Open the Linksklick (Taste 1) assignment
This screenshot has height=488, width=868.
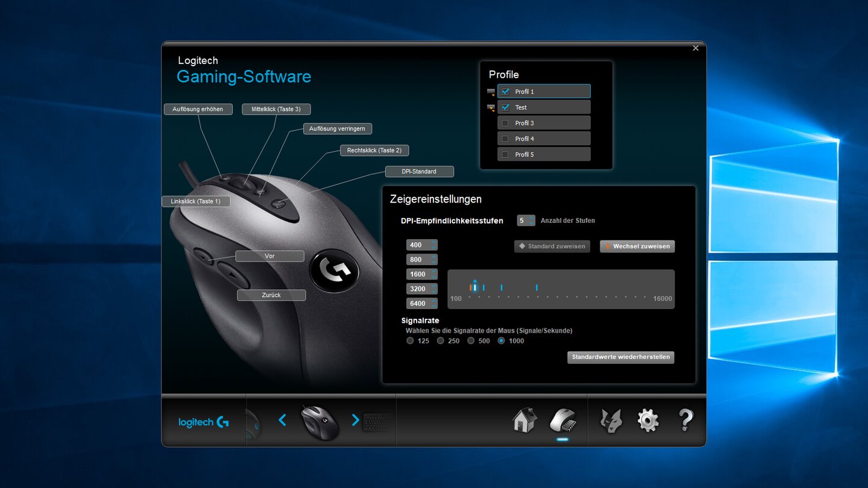(x=196, y=201)
